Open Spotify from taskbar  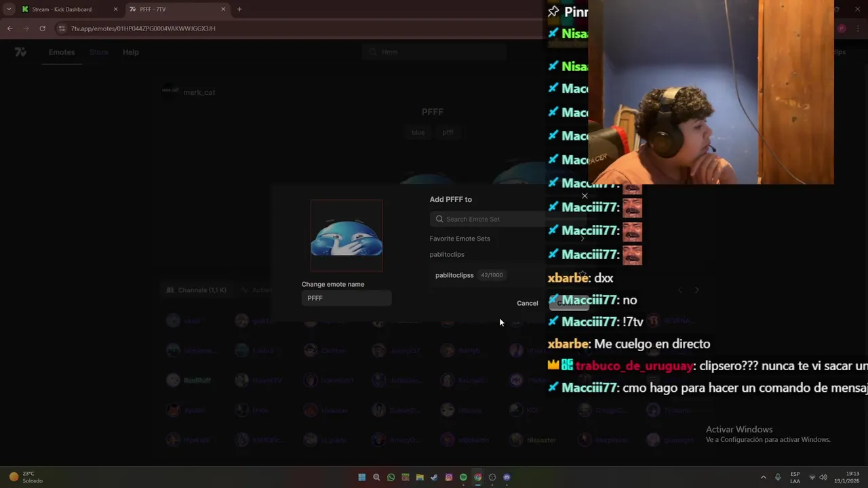click(x=463, y=477)
